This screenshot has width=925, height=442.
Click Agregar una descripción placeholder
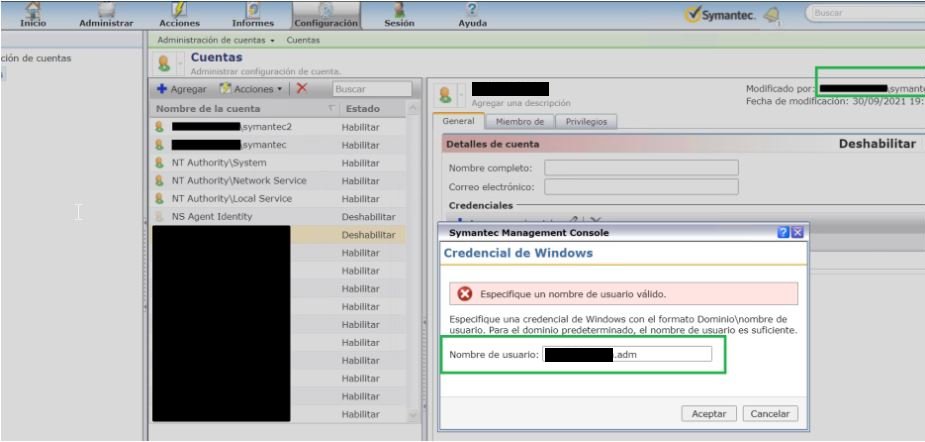pyautogui.click(x=521, y=103)
